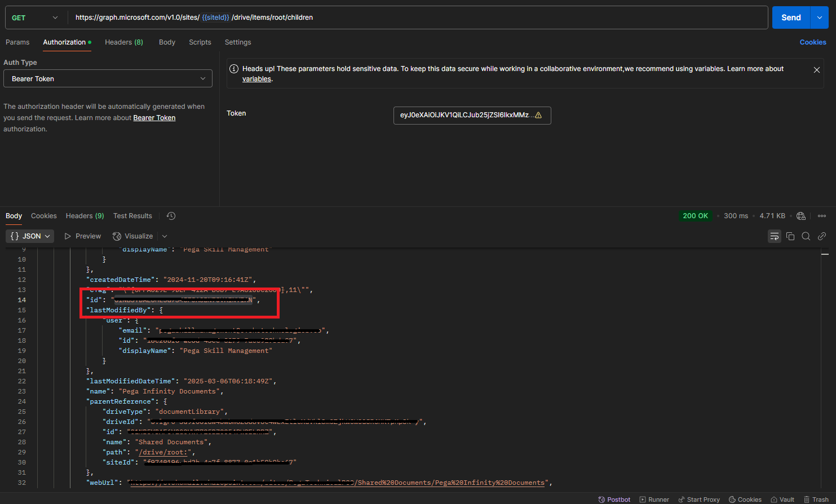This screenshot has width=836, height=504.
Task: Switch to Params tab
Action: coord(17,42)
